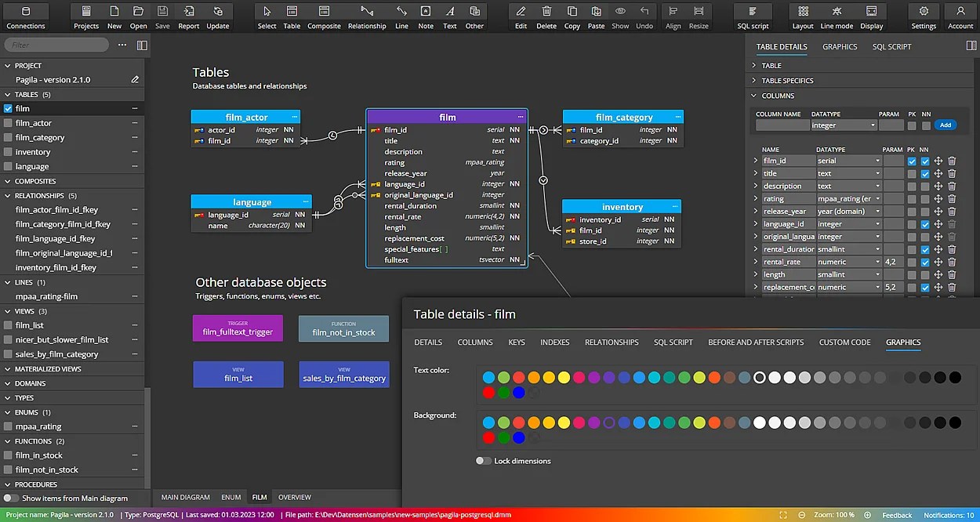Image resolution: width=980 pixels, height=522 pixels.
Task: Open the ENUM tab at the bottom
Action: click(231, 497)
